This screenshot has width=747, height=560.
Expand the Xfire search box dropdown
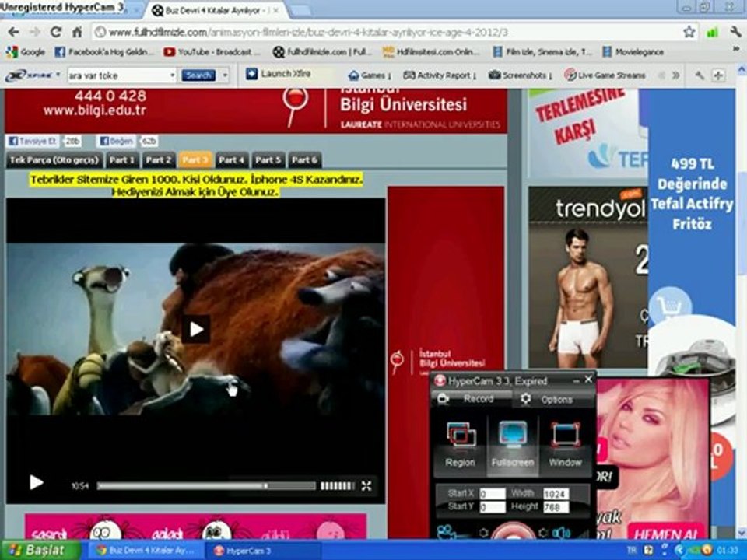click(172, 75)
